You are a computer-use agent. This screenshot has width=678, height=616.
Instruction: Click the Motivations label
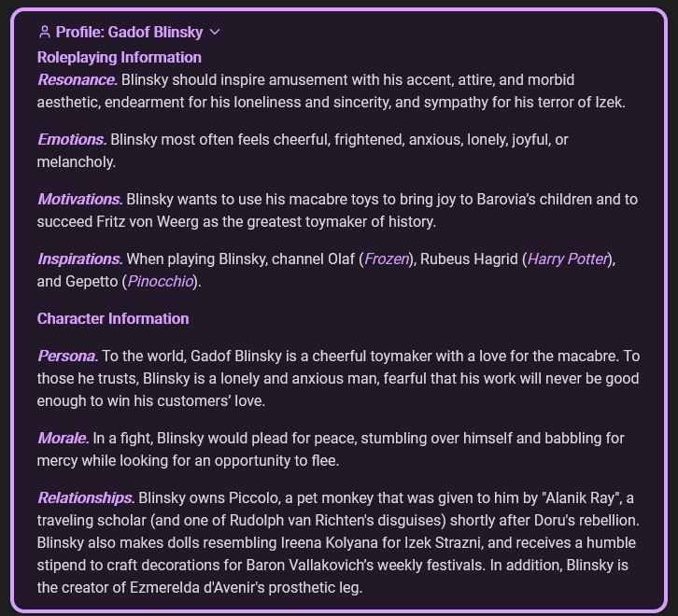pyautogui.click(x=79, y=199)
